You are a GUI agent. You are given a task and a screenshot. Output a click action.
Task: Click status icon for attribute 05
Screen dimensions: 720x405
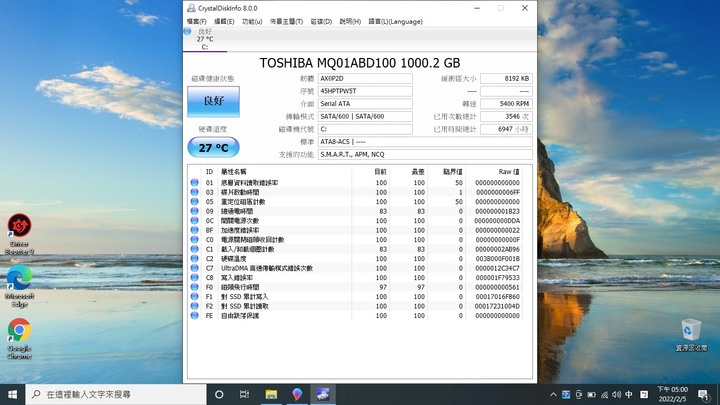click(x=195, y=202)
